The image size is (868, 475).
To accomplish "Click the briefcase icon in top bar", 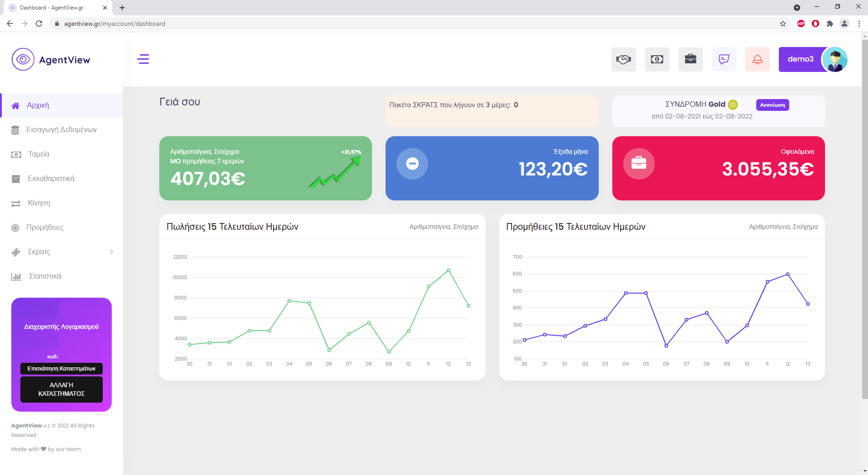I will point(690,59).
